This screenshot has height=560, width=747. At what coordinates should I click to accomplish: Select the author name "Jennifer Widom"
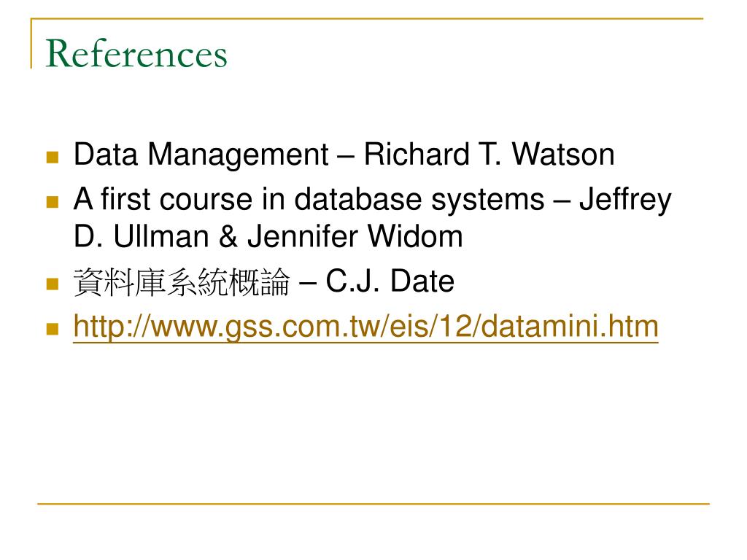(355, 236)
